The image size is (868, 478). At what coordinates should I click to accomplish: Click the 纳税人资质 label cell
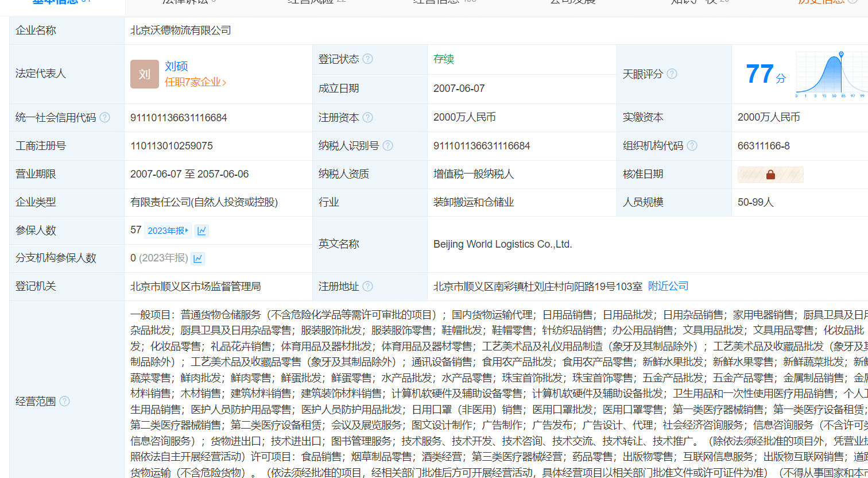370,174
